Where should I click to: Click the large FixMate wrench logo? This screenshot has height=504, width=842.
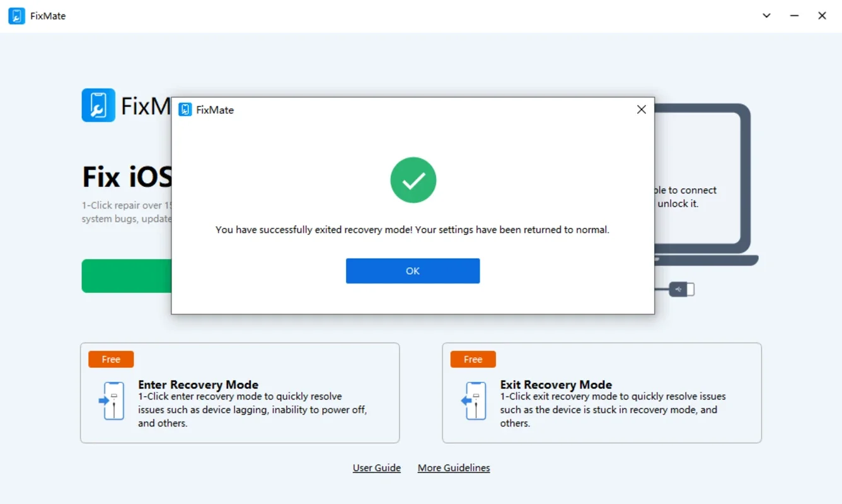pos(98,105)
